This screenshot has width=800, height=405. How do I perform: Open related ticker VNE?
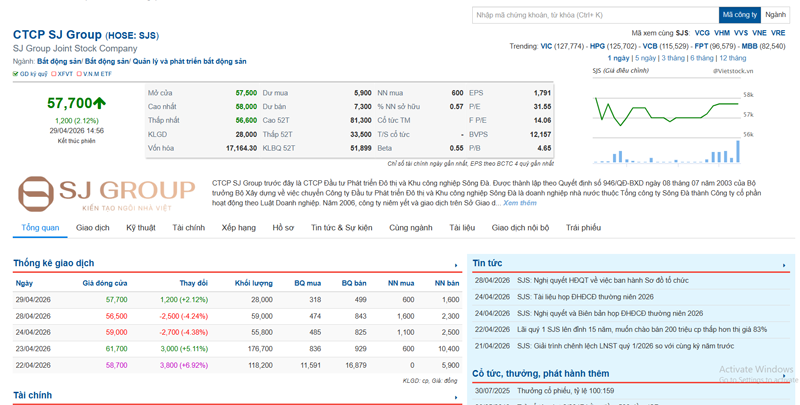[x=759, y=33]
